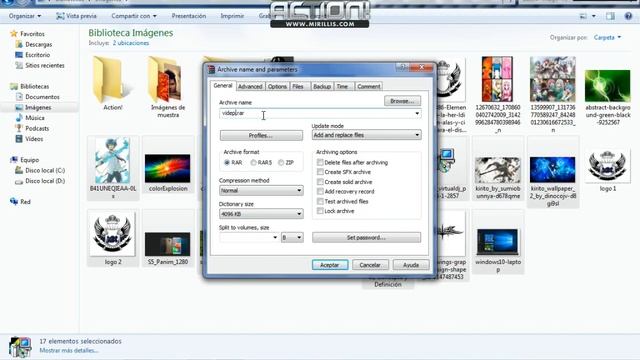
Task: Select the logo 1 image thumbnail
Action: (607, 166)
